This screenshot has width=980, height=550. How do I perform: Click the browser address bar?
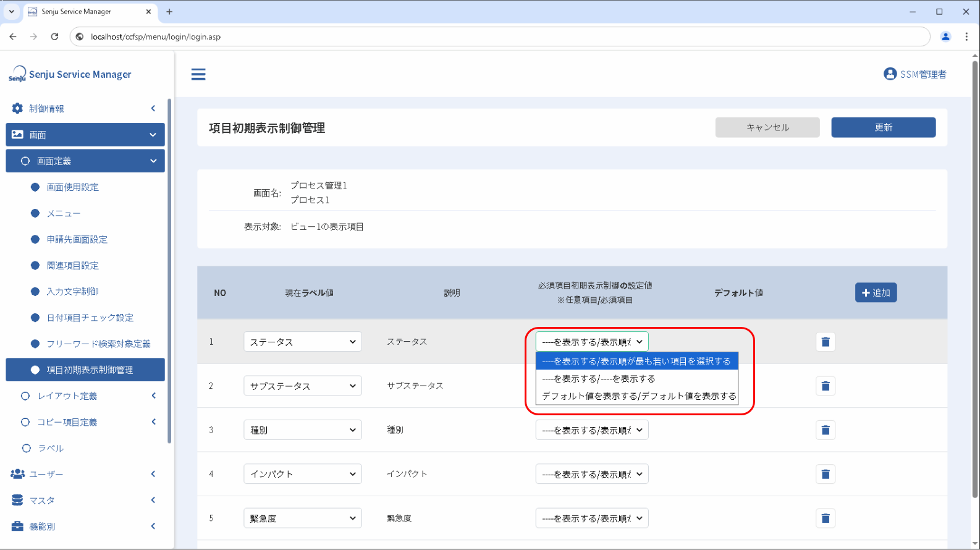[x=499, y=36]
